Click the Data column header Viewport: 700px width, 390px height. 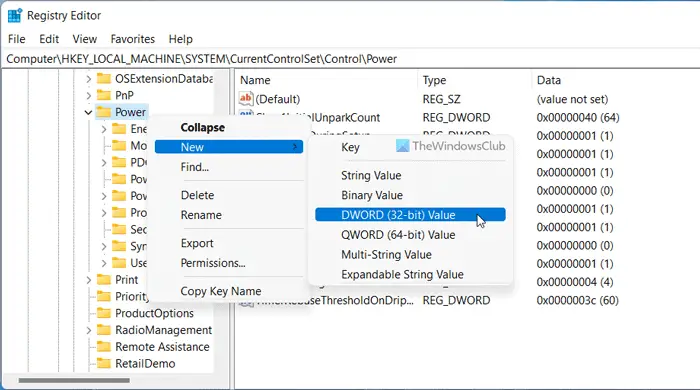point(549,80)
